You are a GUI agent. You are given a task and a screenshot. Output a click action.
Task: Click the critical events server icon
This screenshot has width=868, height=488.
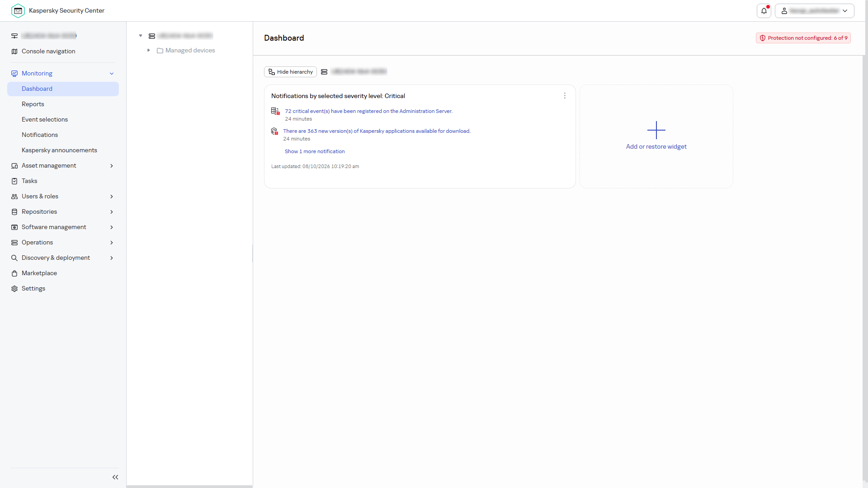pos(275,111)
